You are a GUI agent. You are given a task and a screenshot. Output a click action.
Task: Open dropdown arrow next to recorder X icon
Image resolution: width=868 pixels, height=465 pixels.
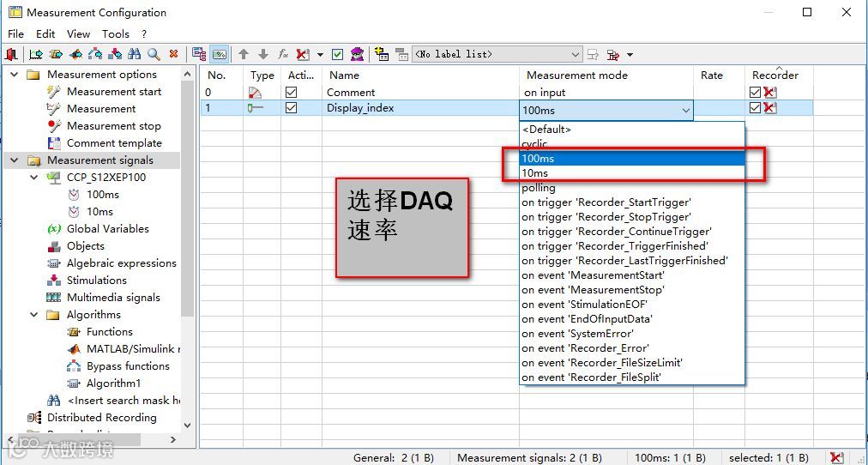[x=320, y=54]
